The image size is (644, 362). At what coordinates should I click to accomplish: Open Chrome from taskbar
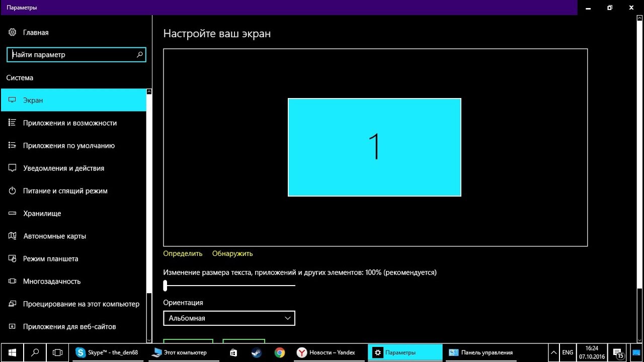click(x=280, y=352)
